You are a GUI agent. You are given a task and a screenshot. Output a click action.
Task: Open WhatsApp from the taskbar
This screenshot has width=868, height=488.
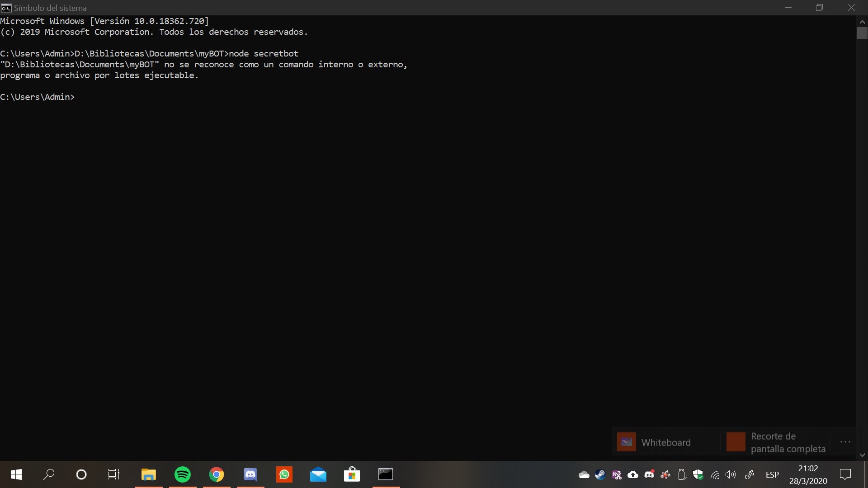pos(284,474)
